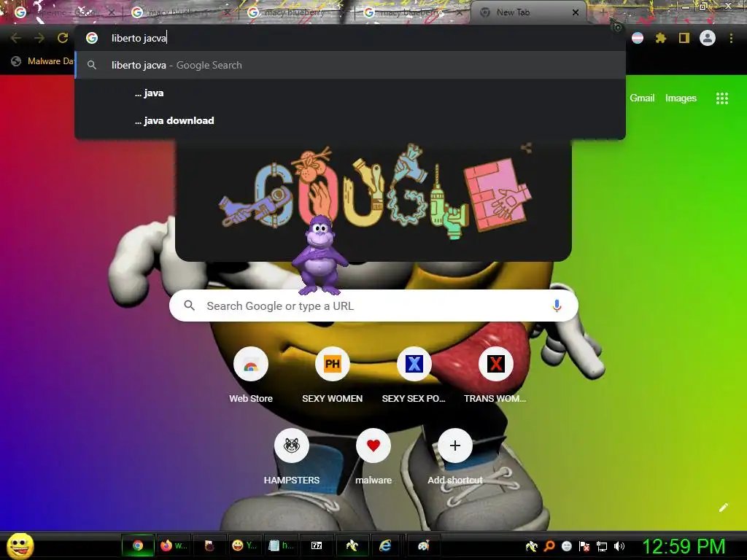Switch to Chrome in the taskbar

(138, 545)
